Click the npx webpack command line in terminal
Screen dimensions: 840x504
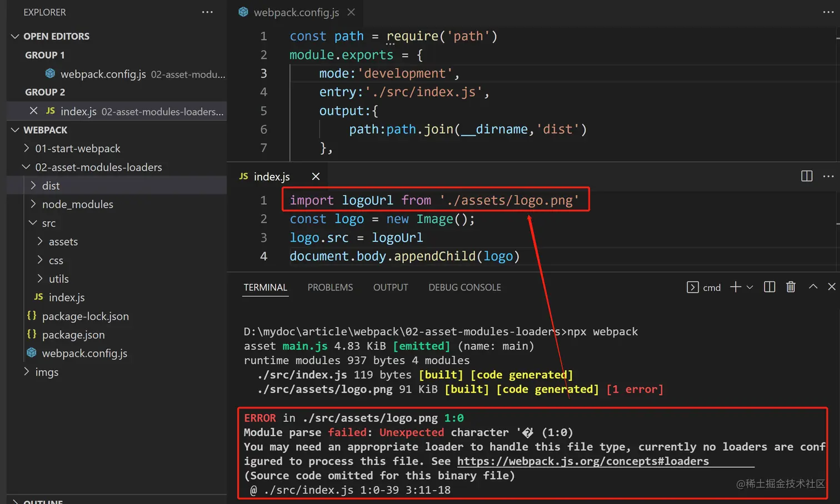click(441, 331)
